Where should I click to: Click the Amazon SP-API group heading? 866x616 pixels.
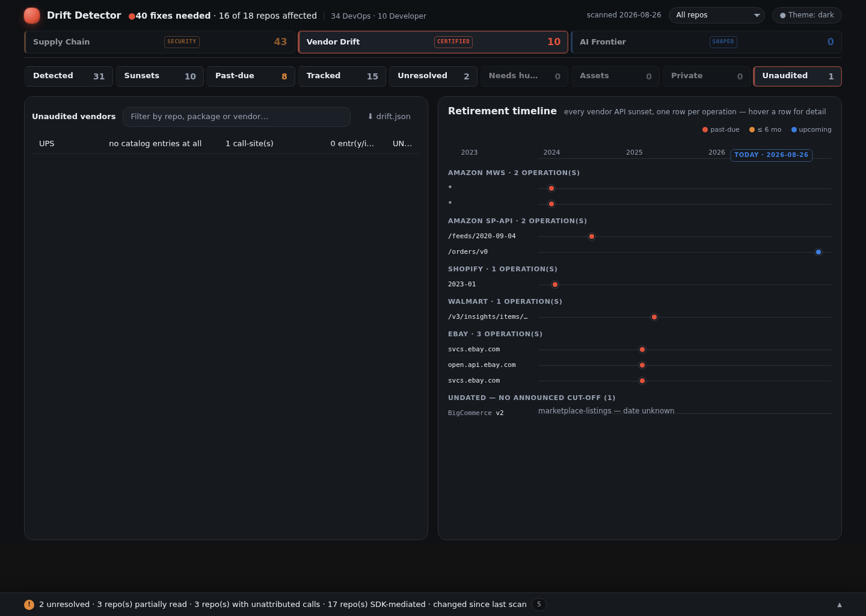click(517, 221)
